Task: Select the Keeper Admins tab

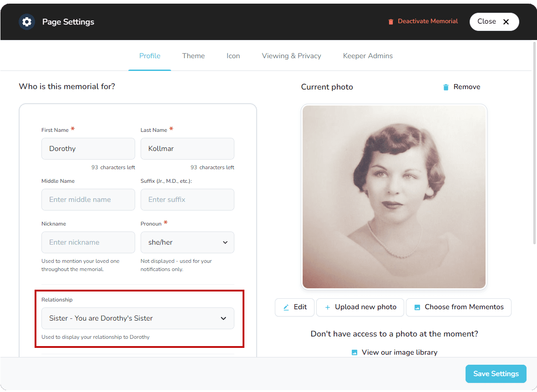Action: click(x=368, y=55)
